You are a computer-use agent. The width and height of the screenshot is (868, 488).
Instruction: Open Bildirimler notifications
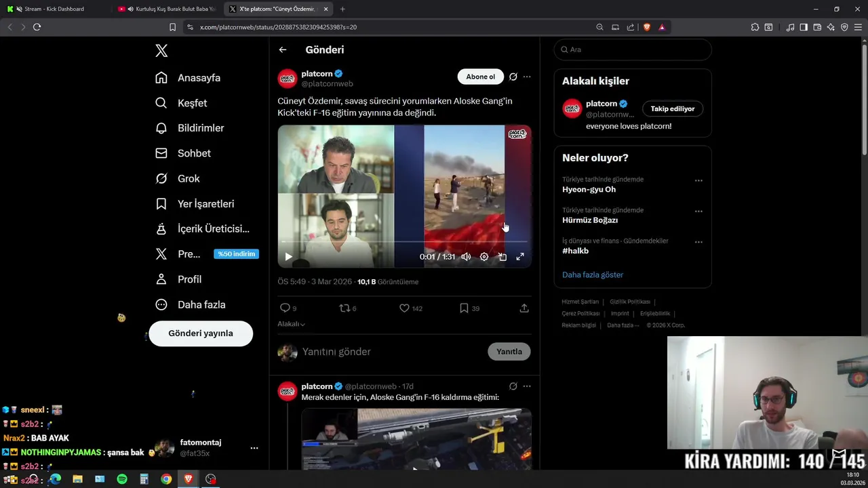pyautogui.click(x=190, y=128)
